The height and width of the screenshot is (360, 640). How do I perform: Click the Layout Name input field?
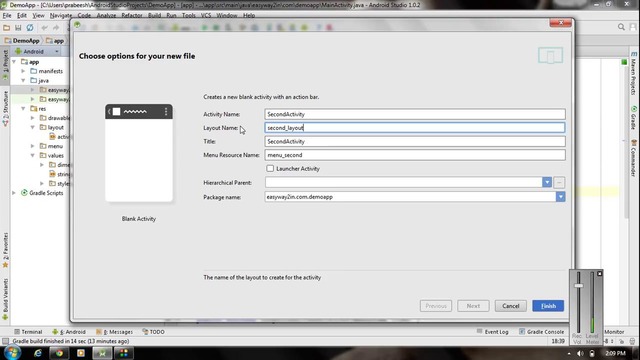click(x=415, y=128)
